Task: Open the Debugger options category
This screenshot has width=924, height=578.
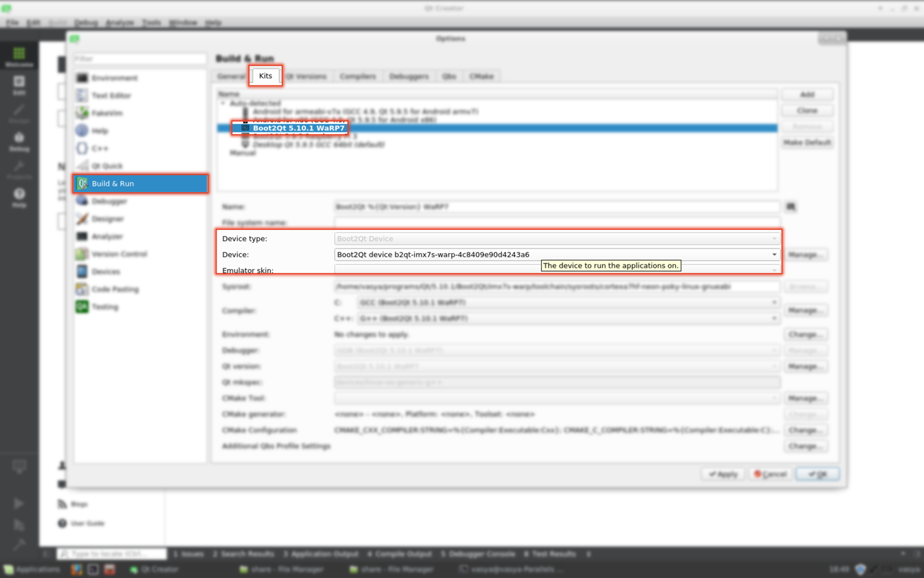Action: coord(140,202)
